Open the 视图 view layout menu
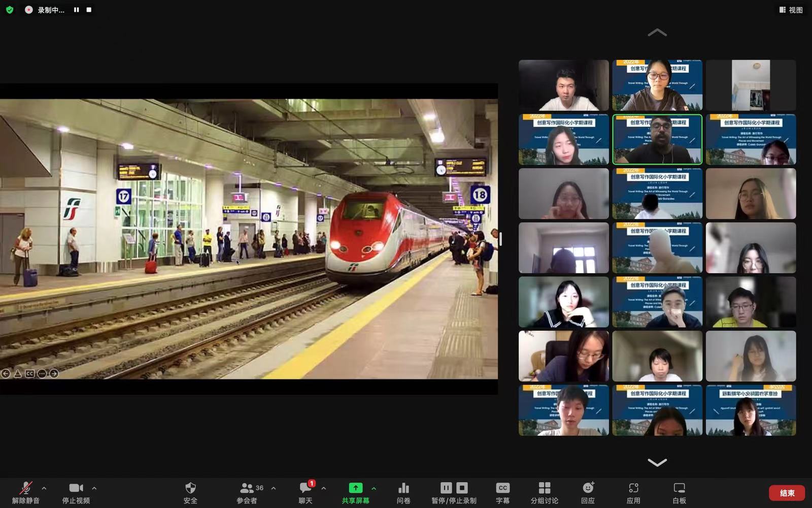 point(791,10)
